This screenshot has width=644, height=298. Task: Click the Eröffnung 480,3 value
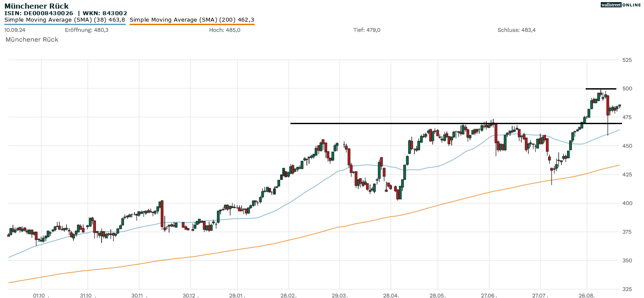click(86, 30)
